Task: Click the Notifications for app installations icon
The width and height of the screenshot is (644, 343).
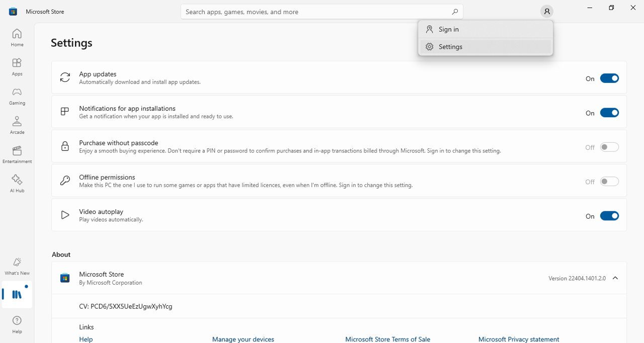Action: 65,112
